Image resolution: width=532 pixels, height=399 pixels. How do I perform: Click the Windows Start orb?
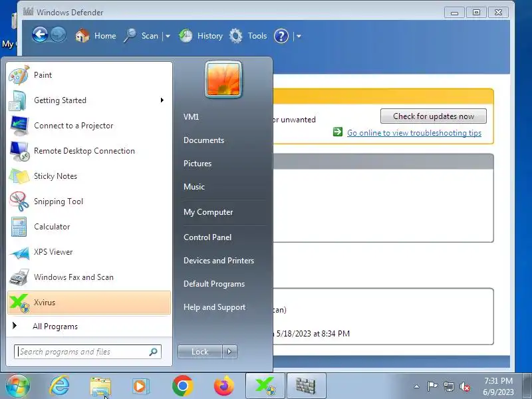(18, 386)
